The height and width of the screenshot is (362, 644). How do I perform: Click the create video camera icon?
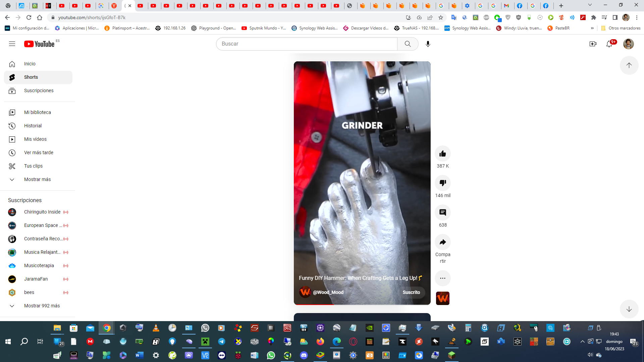(593, 44)
